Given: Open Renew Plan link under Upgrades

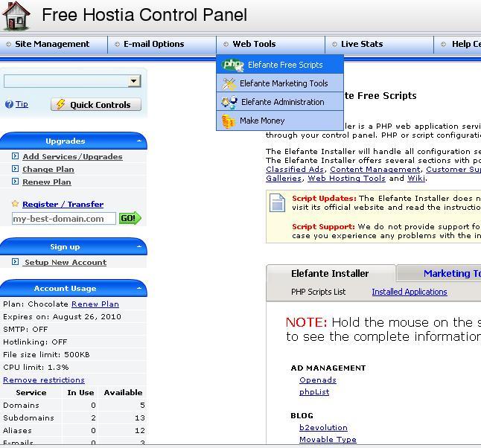Looking at the screenshot, I should (x=47, y=182).
